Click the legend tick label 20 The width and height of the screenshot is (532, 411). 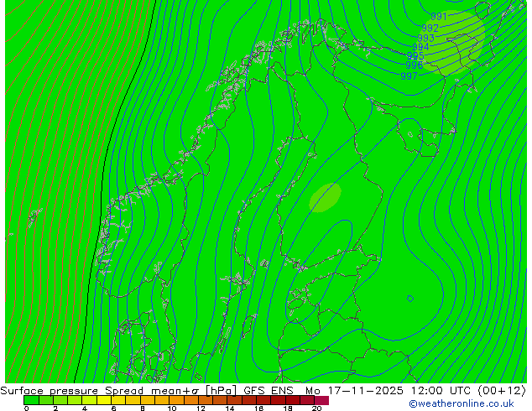(x=317, y=408)
